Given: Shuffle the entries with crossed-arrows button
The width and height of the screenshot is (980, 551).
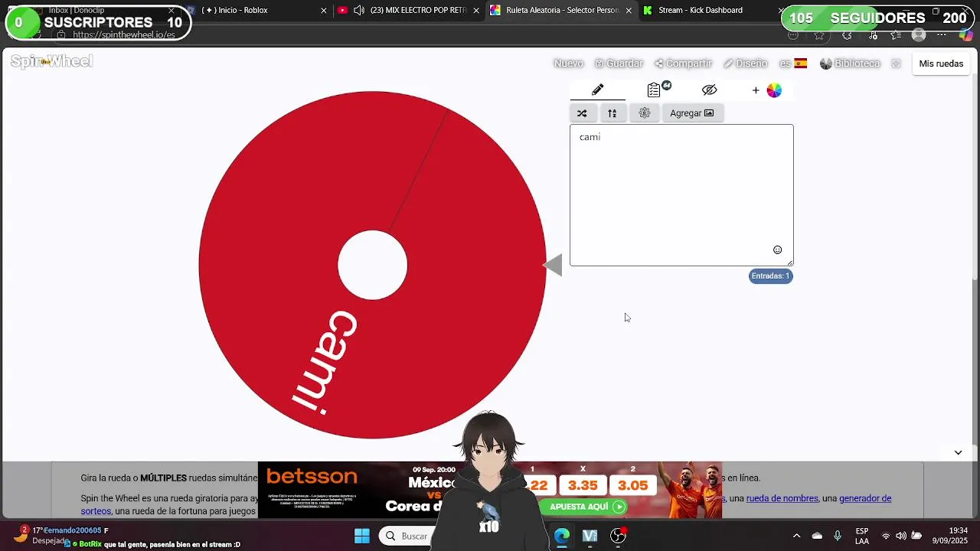Looking at the screenshot, I should click(x=582, y=113).
